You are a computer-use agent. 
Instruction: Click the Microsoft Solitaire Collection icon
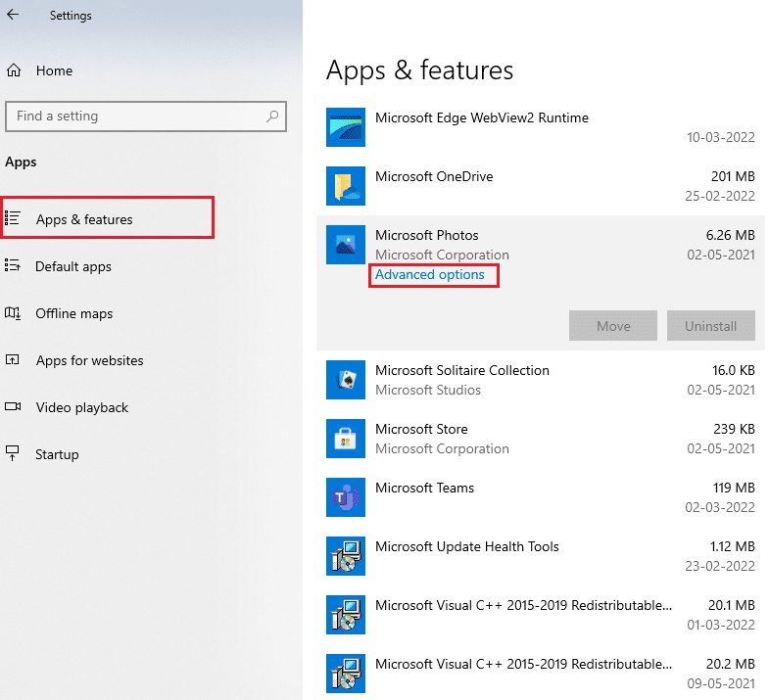point(346,380)
